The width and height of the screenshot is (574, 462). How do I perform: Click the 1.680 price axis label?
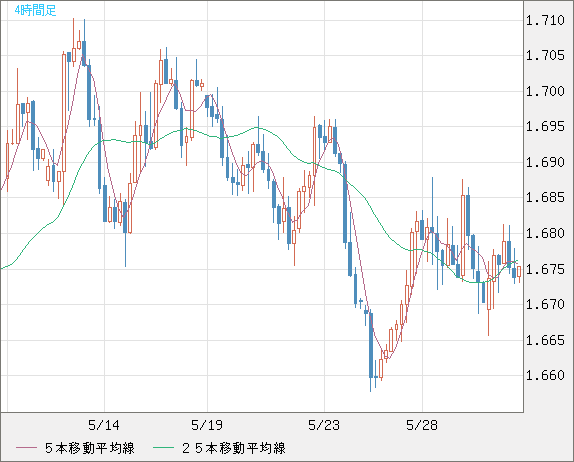pos(545,233)
